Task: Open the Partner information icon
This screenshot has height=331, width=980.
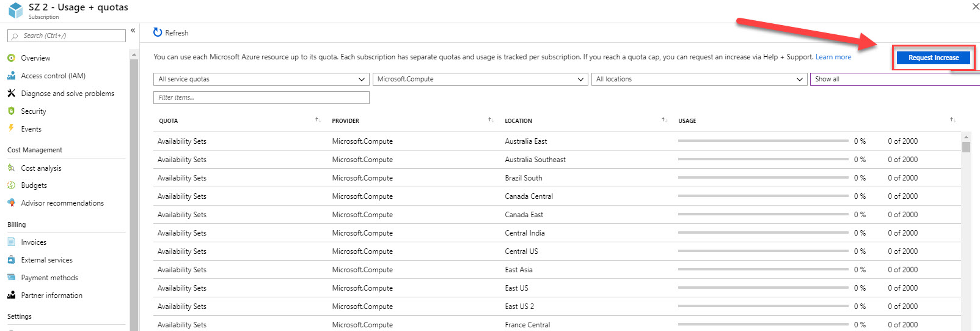Action: (11, 295)
